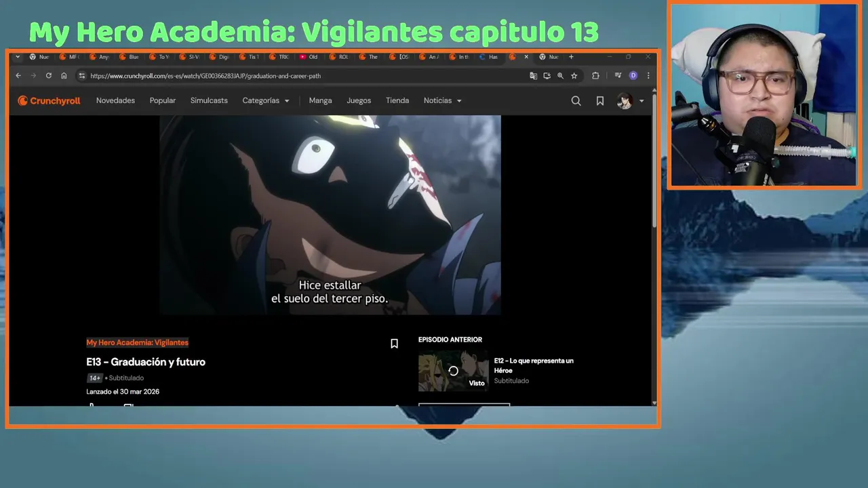Open Juegos in the nav bar

pos(359,100)
